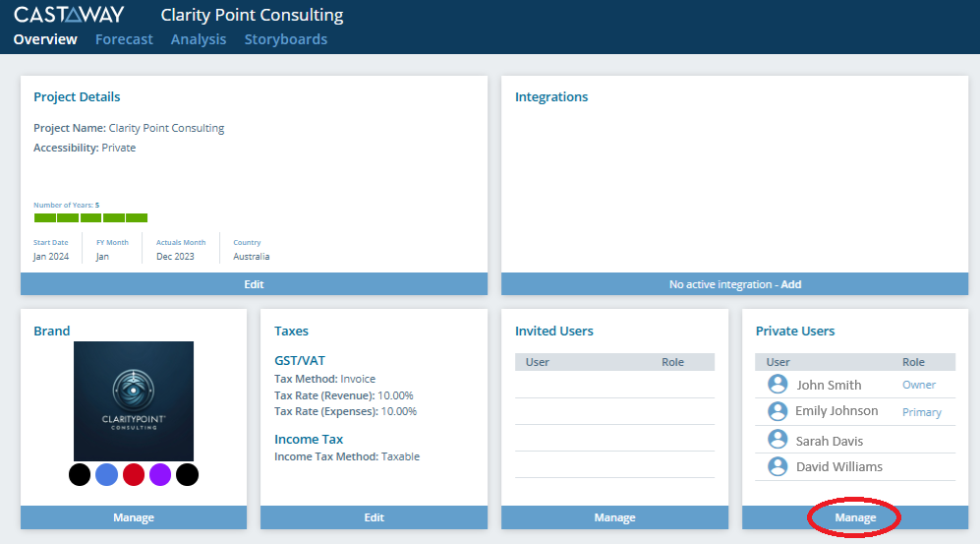This screenshot has height=544, width=980.
Task: Click the Brand card heading
Action: (x=52, y=331)
